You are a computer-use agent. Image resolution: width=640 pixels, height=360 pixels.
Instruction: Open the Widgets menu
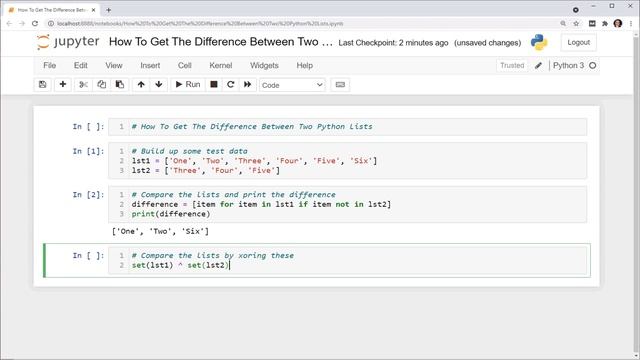[x=264, y=65]
